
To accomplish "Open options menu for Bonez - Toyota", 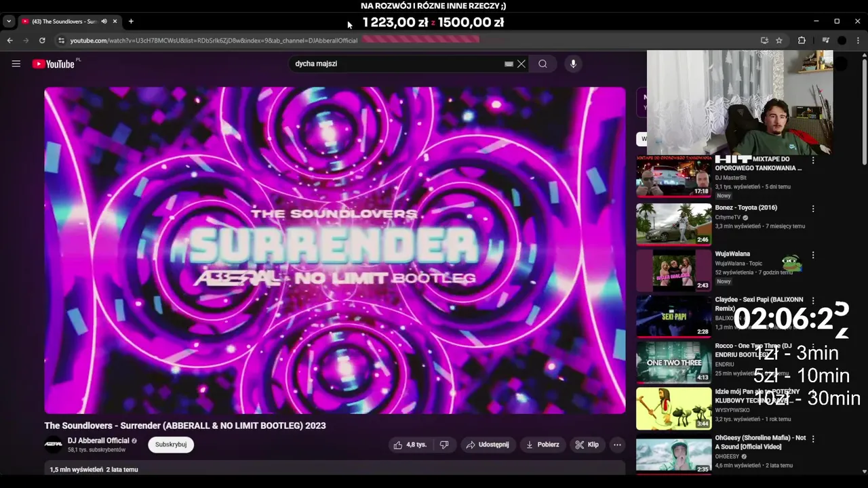I will 813,209.
